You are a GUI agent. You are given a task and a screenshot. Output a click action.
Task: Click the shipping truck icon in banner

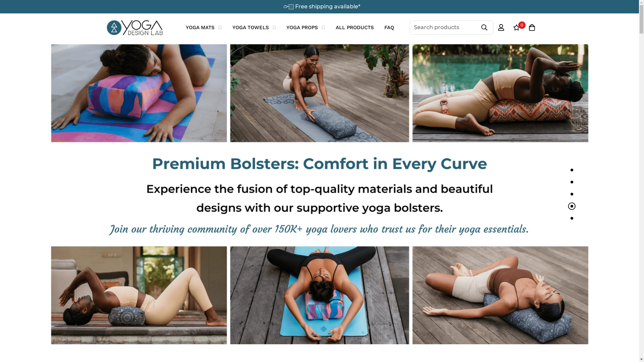(288, 7)
